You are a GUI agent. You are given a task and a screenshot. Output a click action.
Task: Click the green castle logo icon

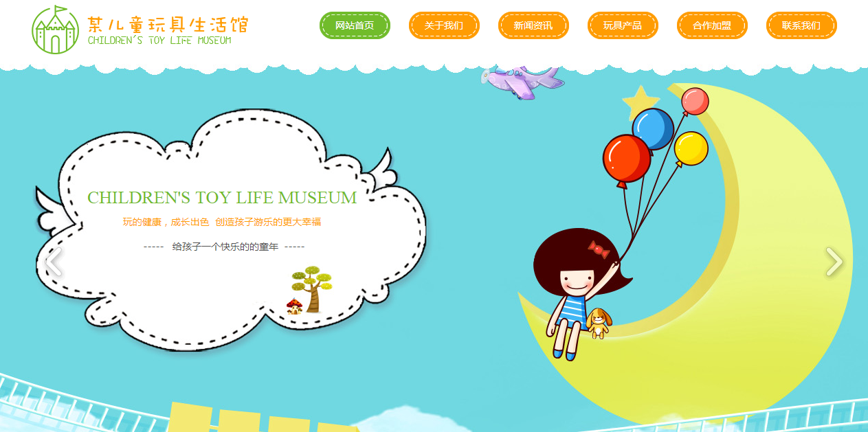pyautogui.click(x=56, y=30)
